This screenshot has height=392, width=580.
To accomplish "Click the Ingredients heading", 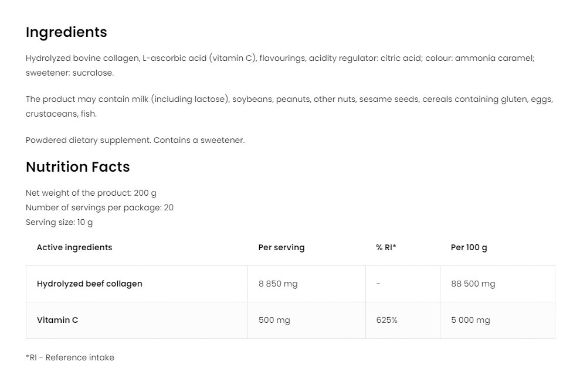I will click(x=66, y=32).
